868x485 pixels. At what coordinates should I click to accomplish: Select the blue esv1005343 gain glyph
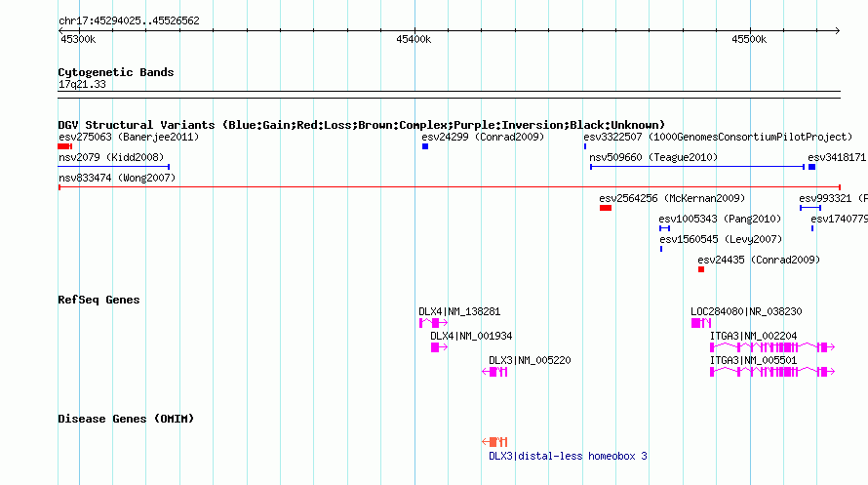click(665, 228)
